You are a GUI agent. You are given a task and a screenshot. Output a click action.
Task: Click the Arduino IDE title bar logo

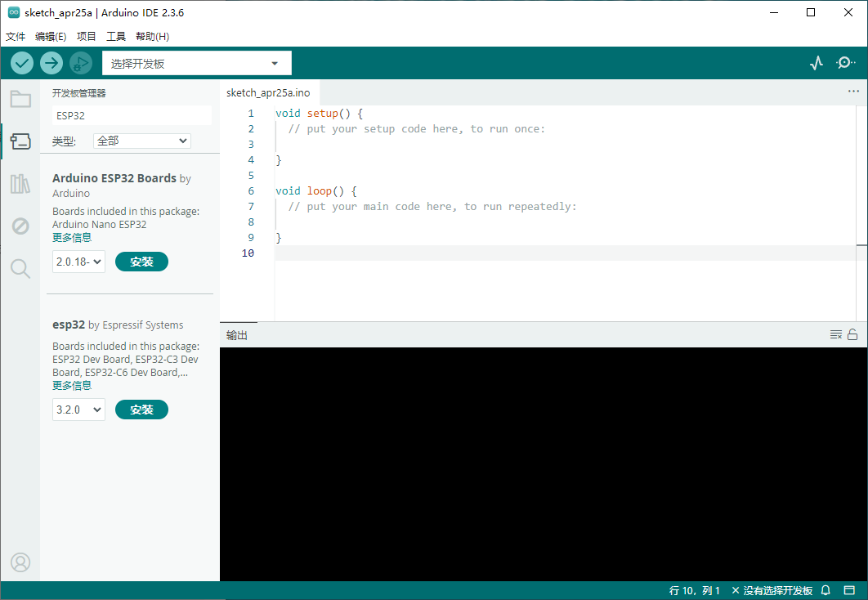(14, 12)
